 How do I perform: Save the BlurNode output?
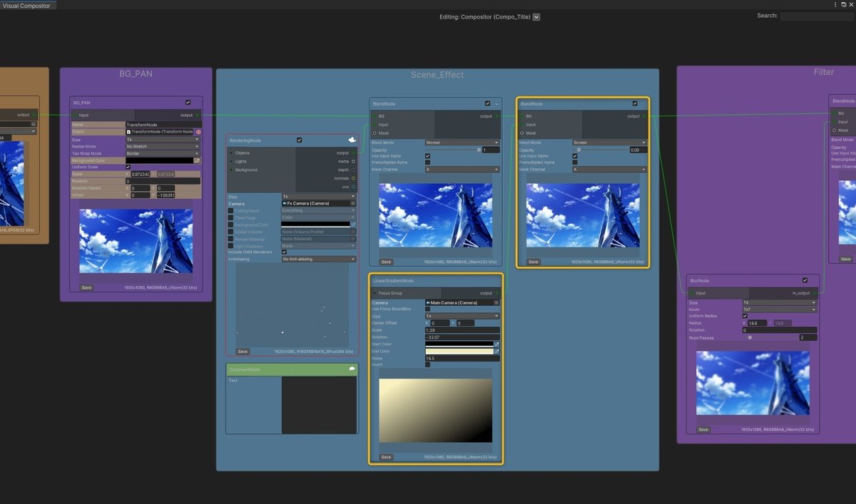point(703,430)
